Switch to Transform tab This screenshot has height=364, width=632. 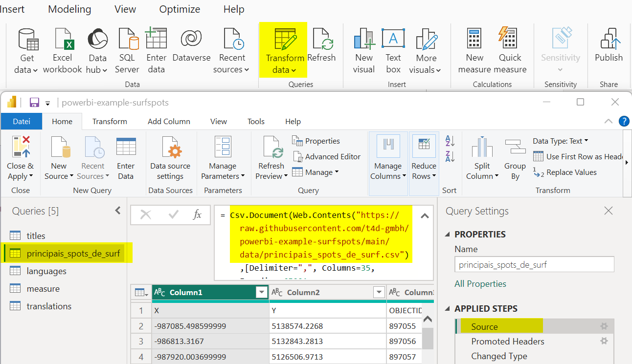pyautogui.click(x=110, y=121)
